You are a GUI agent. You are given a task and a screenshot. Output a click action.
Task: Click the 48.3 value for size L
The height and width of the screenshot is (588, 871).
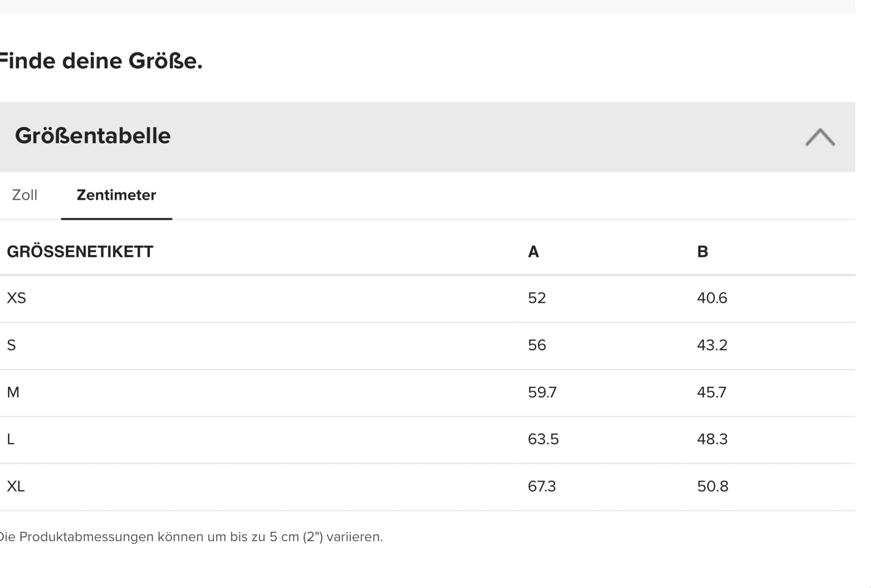[x=712, y=439]
